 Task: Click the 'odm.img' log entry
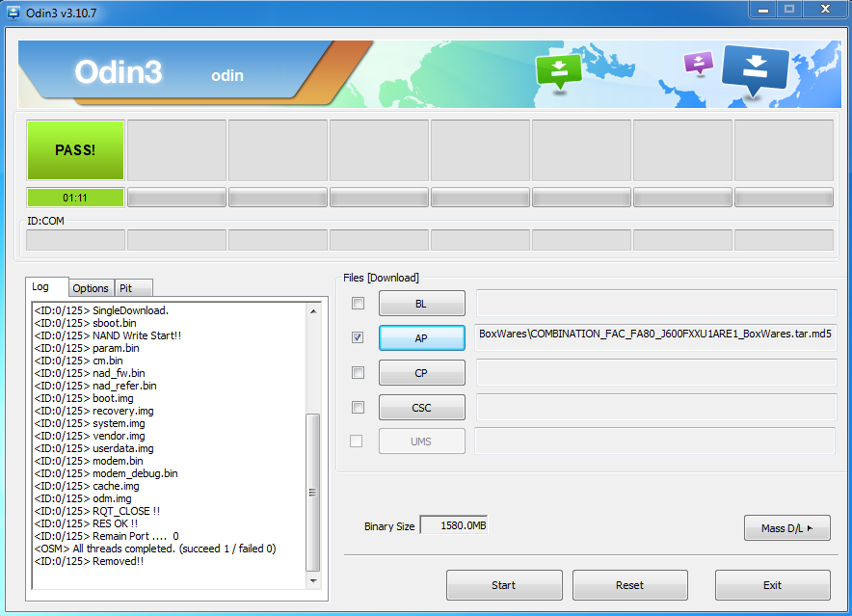click(83, 498)
